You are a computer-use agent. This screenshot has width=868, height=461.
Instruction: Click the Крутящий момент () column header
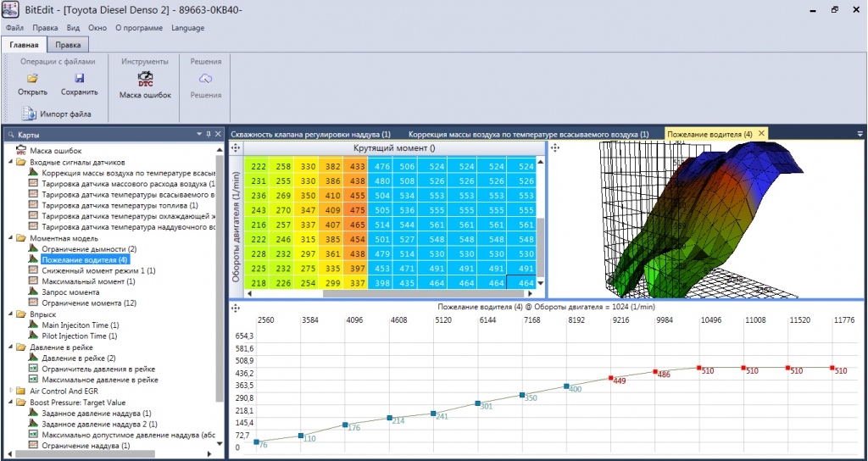point(394,147)
